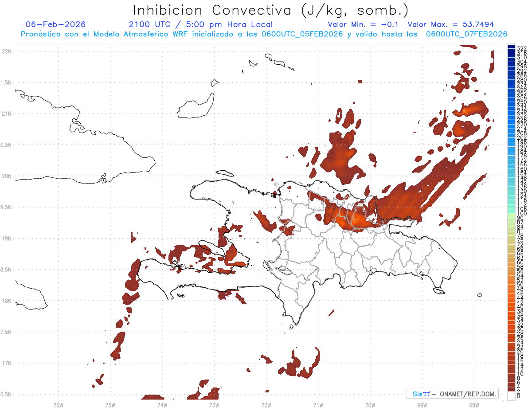The width and height of the screenshot is (532, 411).
Task: Click the '75W' longitude label
Action: tap(110, 404)
